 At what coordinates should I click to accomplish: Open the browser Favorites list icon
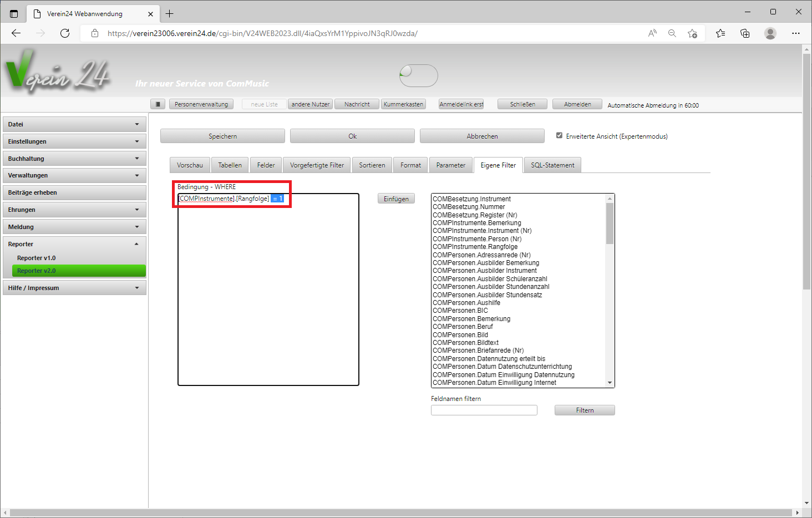(720, 33)
